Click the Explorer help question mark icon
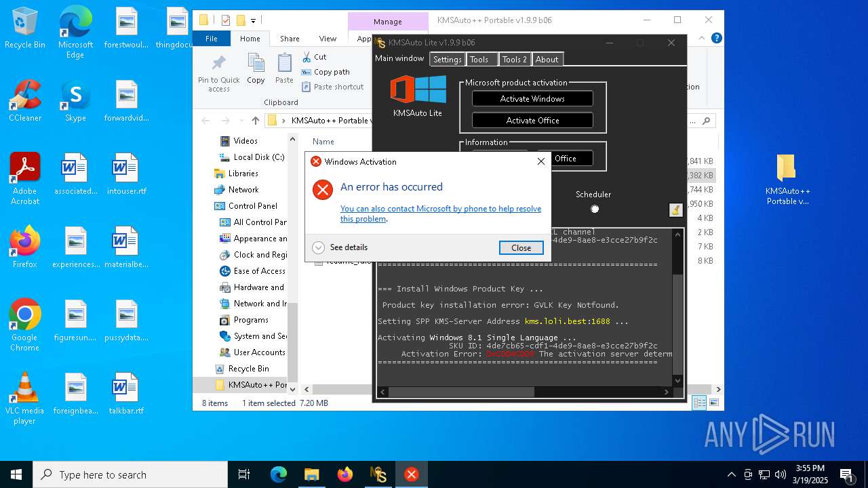 (717, 39)
